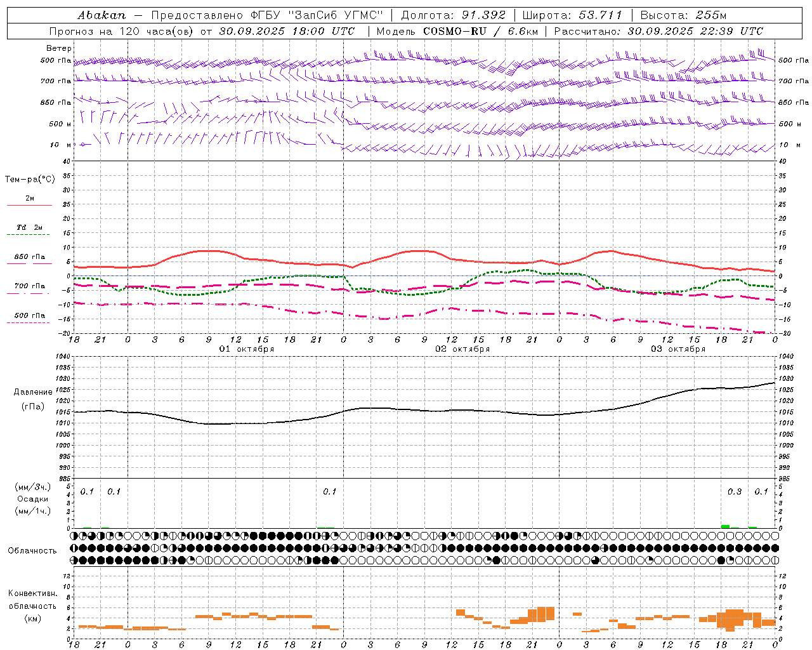
Task: Click the '(гПа)' unit under Давление
Action: pyautogui.click(x=33, y=406)
